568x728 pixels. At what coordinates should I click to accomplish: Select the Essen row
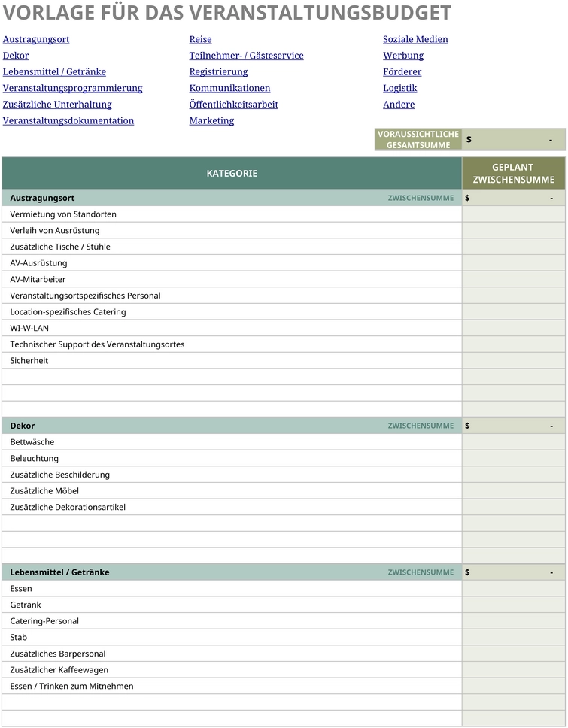(x=232, y=588)
